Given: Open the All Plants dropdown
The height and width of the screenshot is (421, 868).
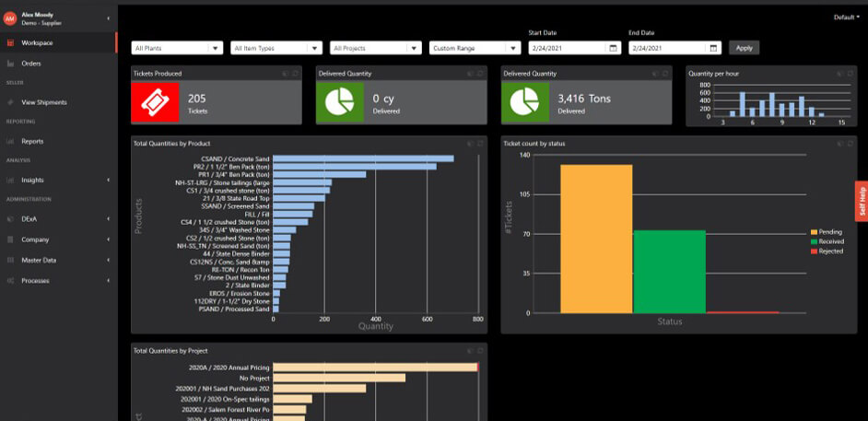Looking at the screenshot, I should pyautogui.click(x=177, y=48).
